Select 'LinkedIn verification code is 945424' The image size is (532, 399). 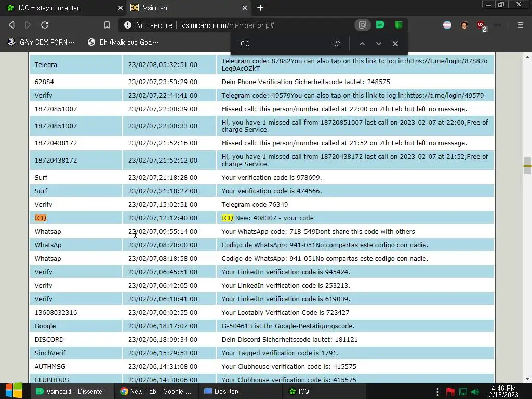[286, 272]
